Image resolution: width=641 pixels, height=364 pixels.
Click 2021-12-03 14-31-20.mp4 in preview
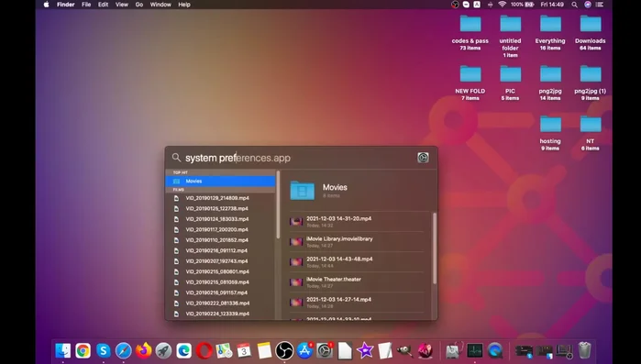pyautogui.click(x=357, y=221)
